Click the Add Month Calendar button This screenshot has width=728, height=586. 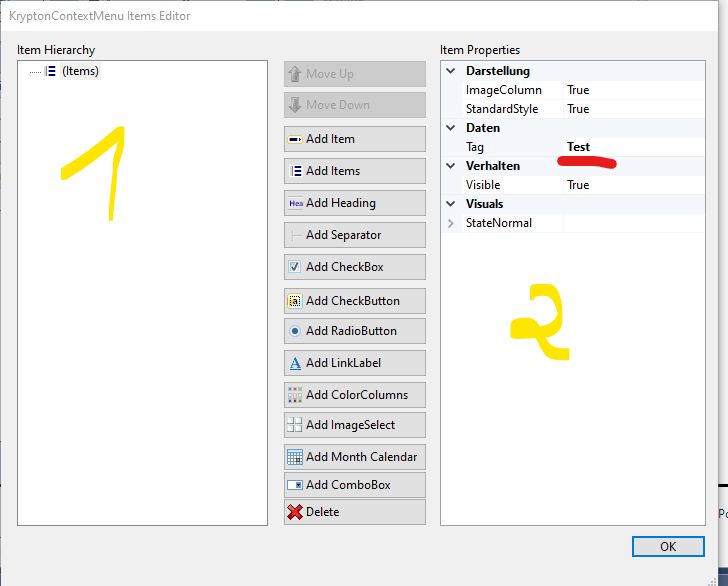coord(355,457)
